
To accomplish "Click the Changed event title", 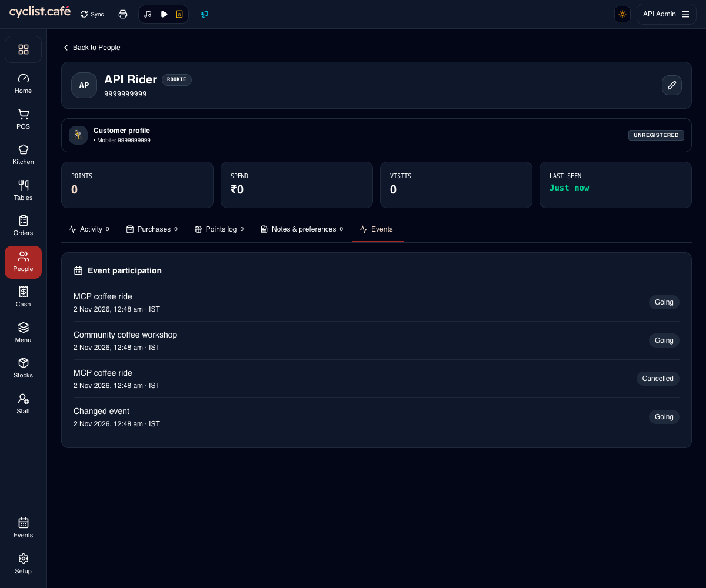I will click(x=101, y=411).
